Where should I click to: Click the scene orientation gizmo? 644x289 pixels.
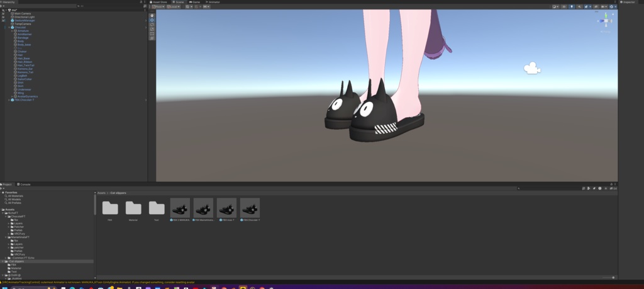(x=606, y=21)
